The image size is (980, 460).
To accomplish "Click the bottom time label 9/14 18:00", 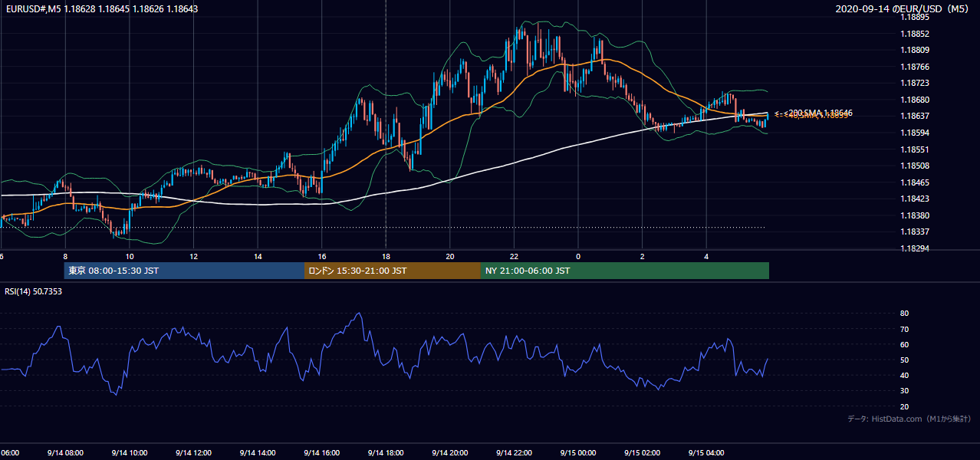I will tap(385, 453).
